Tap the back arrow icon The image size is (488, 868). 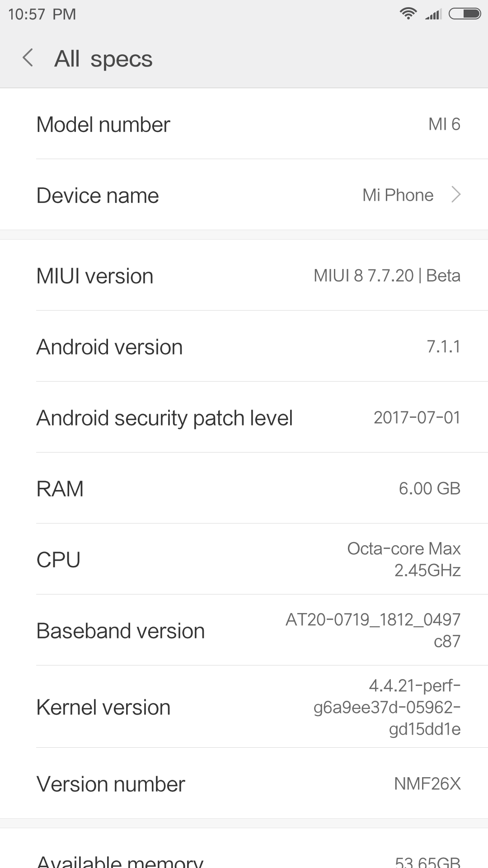click(28, 58)
